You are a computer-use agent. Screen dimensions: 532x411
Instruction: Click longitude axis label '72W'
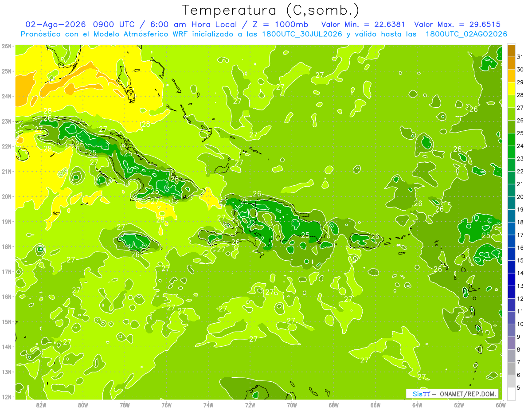click(250, 405)
